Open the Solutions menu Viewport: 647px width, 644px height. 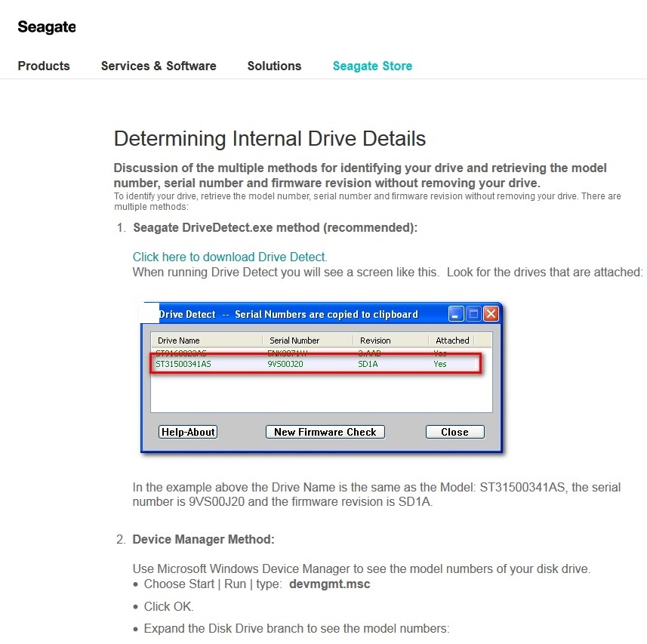tap(274, 66)
